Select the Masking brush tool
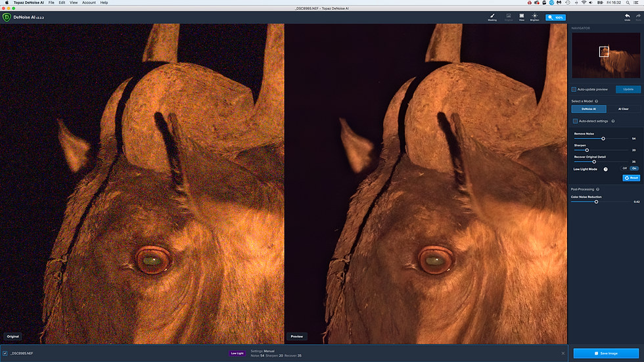Screen dimensions: 644x362 (492, 17)
